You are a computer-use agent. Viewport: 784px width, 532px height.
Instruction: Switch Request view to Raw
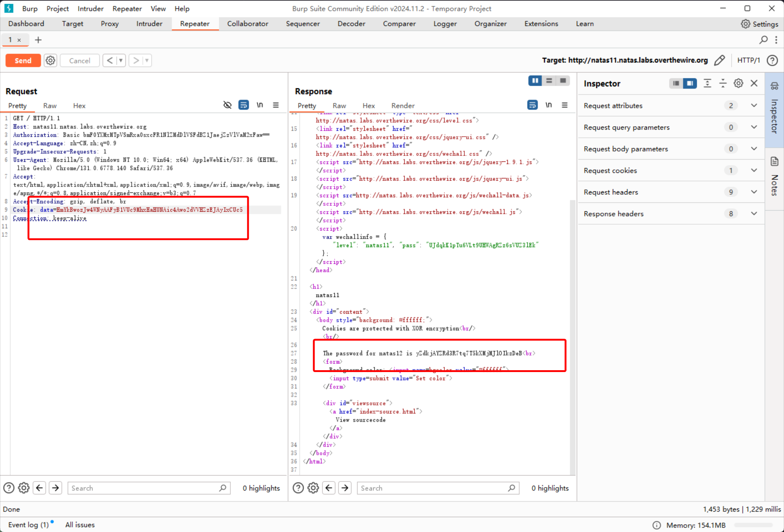(x=50, y=106)
